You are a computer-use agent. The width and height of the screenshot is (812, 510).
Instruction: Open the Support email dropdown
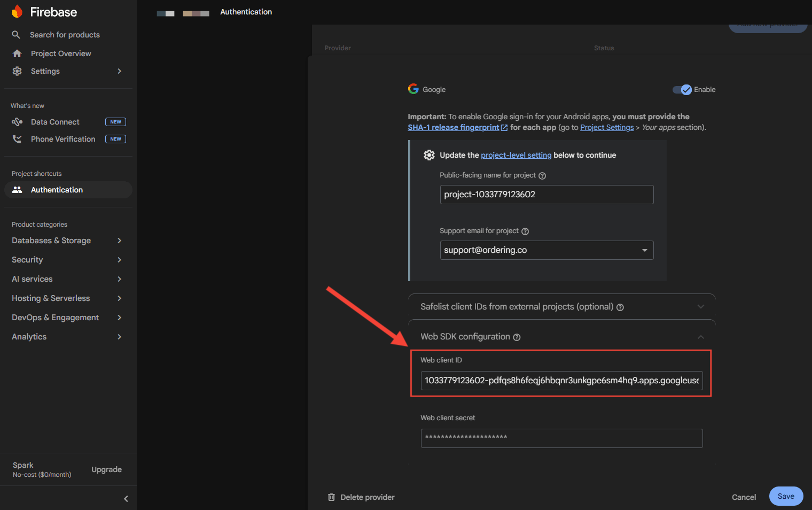point(546,250)
